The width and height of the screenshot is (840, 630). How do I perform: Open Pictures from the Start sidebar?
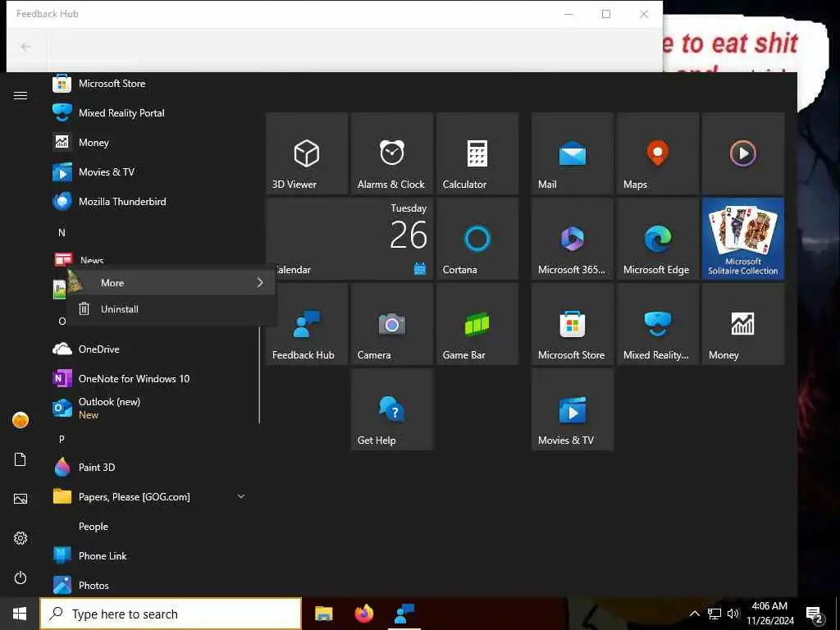coord(21,499)
